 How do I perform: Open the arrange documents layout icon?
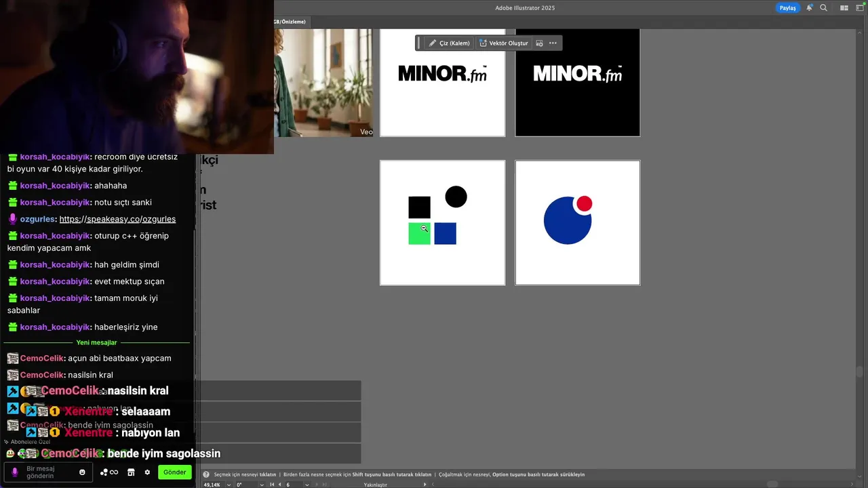pyautogui.click(x=844, y=8)
